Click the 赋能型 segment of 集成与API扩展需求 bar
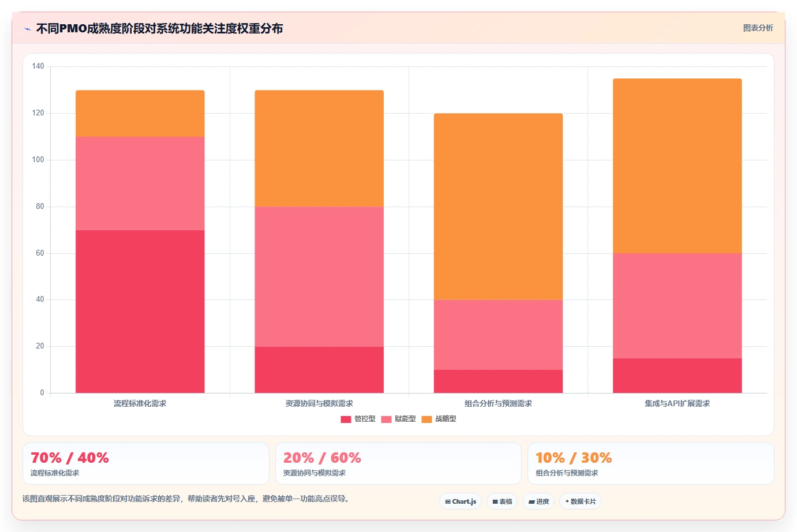This screenshot has width=797, height=532. tap(678, 306)
